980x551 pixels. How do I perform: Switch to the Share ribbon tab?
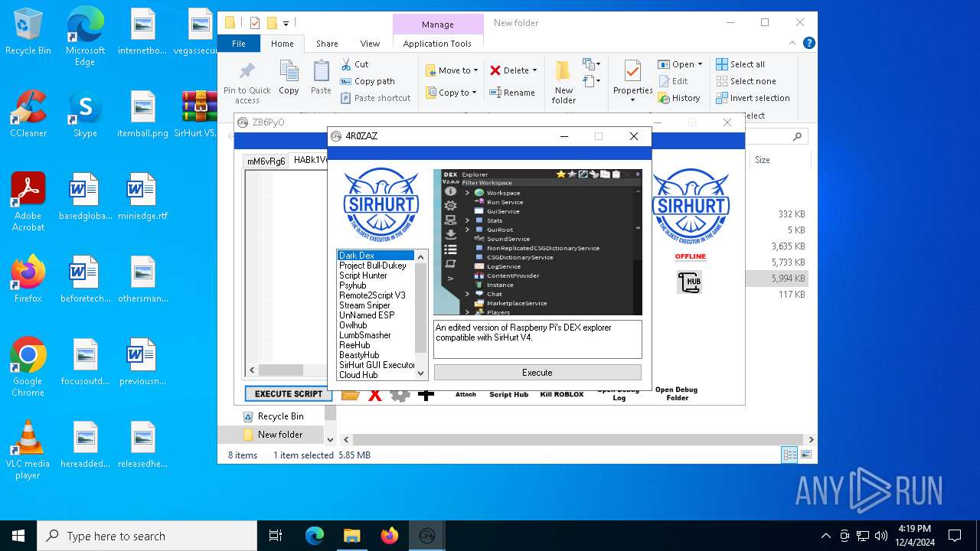coord(327,44)
